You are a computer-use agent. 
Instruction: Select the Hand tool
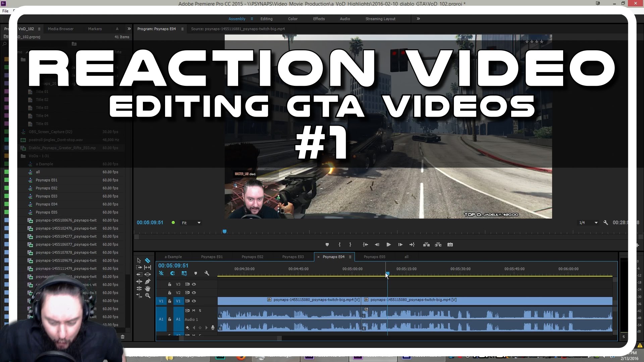(x=148, y=289)
